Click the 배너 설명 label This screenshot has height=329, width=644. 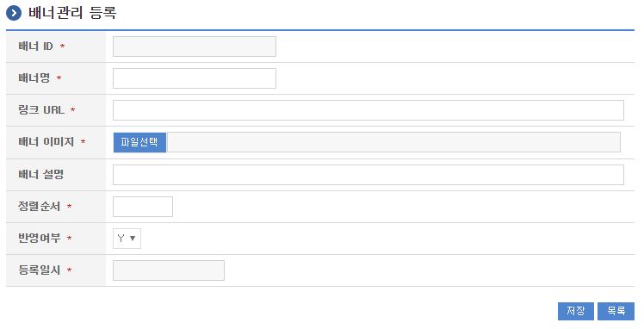pos(40,174)
